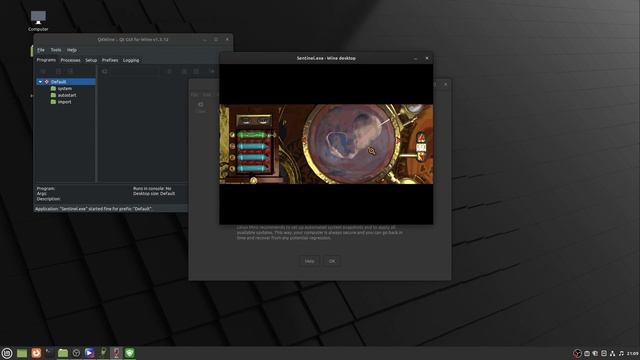Switch to the Setup tab
The image size is (640, 360).
(x=91, y=60)
